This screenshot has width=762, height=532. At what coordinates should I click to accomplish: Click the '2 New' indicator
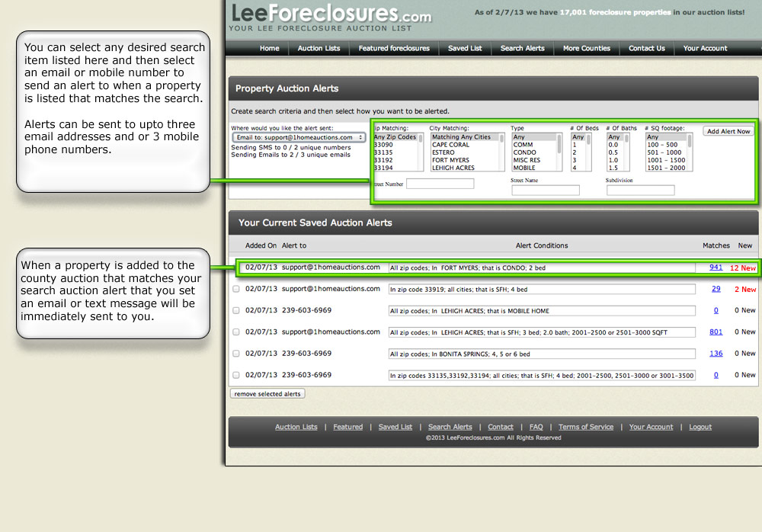(745, 290)
